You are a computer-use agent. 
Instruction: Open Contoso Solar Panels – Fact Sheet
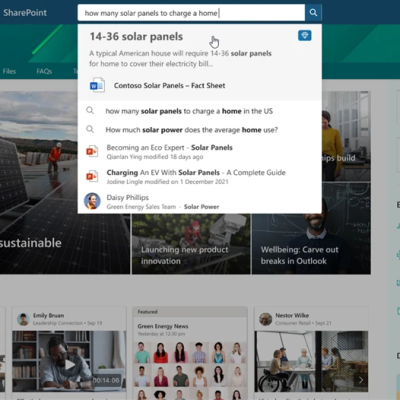point(169,86)
